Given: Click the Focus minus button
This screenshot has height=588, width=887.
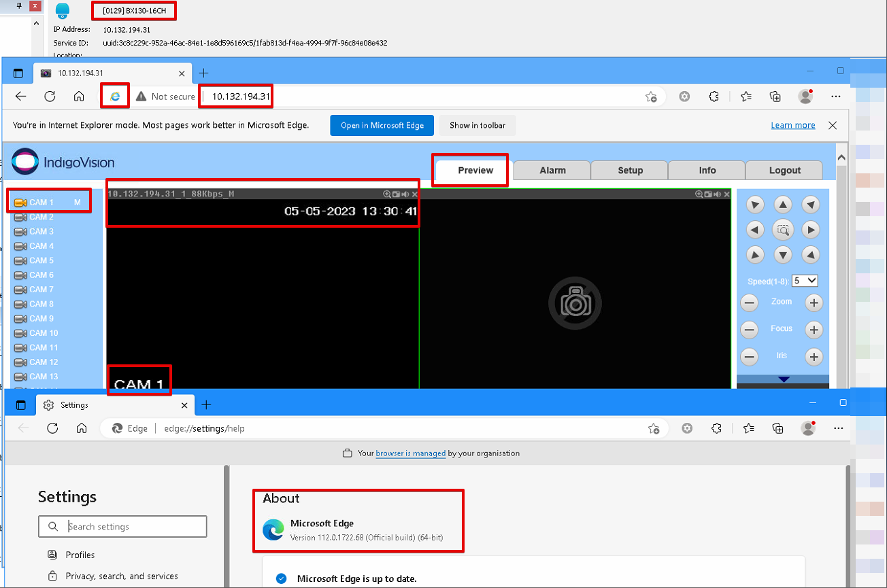Looking at the screenshot, I should tap(749, 330).
